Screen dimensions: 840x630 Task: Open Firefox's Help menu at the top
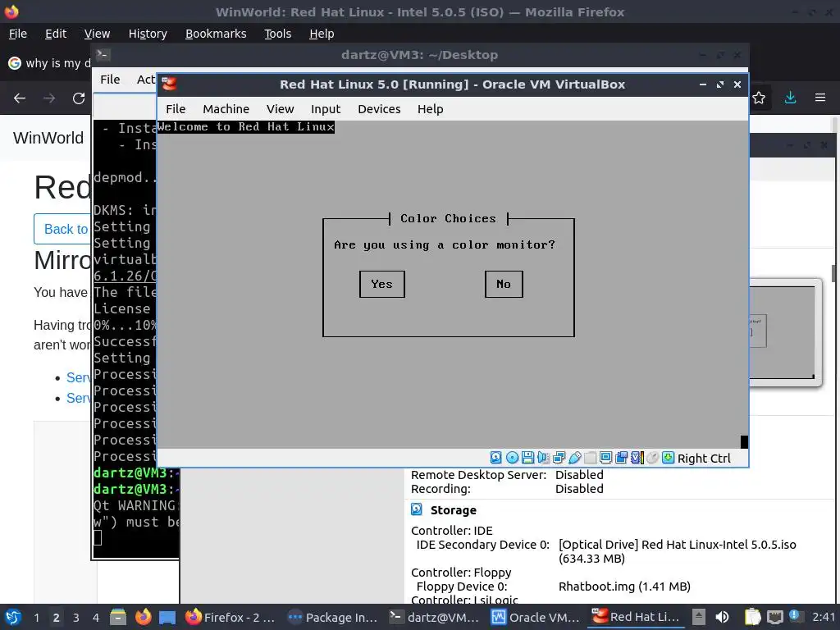tap(322, 34)
